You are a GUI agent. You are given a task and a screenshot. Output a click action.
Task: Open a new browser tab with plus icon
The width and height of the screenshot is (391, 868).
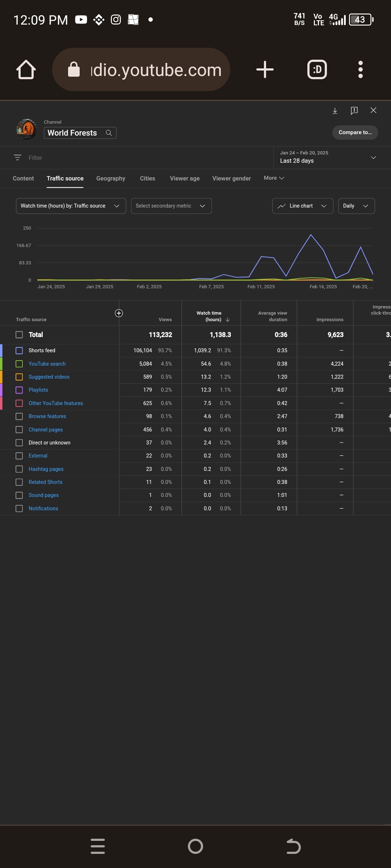tap(265, 69)
